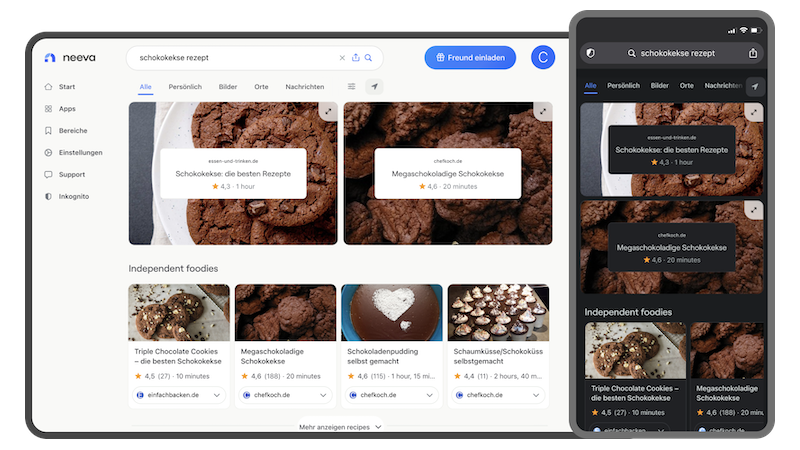800x450 pixels.
Task: Open 'Megaschokoladige Schokokekse' large card on desktop
Action: tap(447, 173)
